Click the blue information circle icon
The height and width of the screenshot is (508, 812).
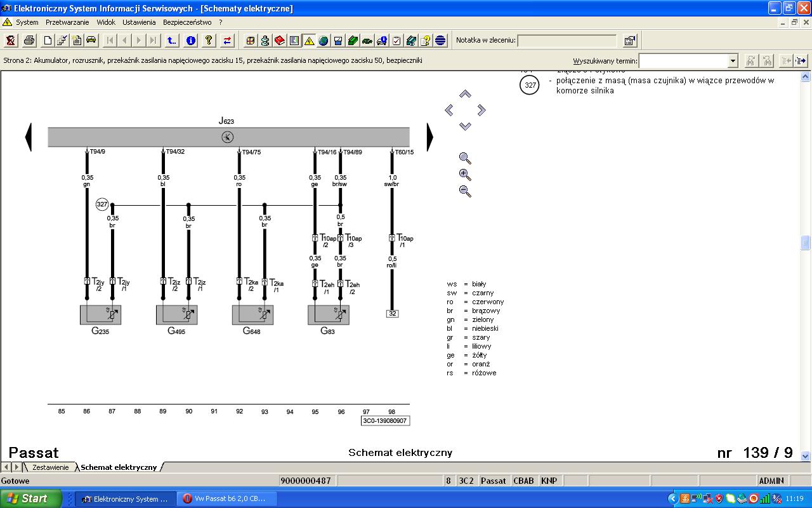(190, 41)
